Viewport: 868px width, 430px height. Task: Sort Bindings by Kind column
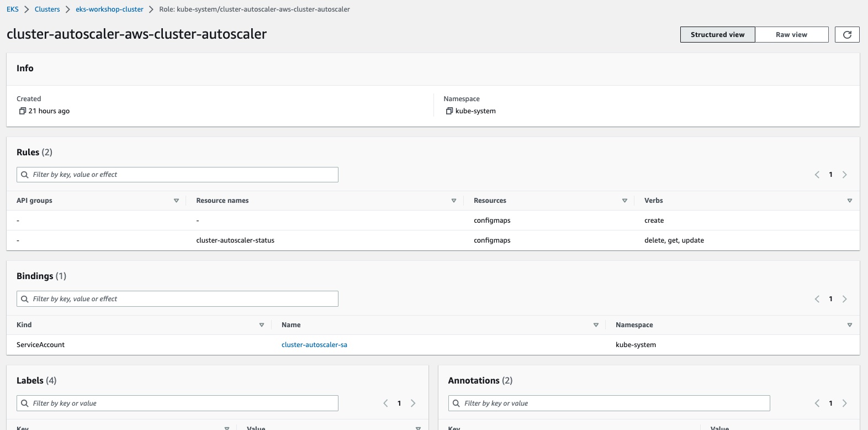point(261,325)
